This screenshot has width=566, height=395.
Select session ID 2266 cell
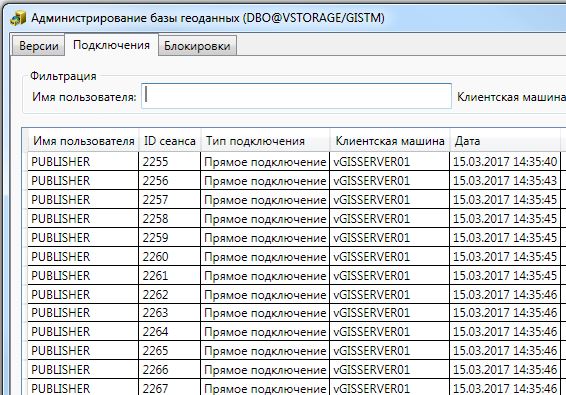(x=169, y=369)
